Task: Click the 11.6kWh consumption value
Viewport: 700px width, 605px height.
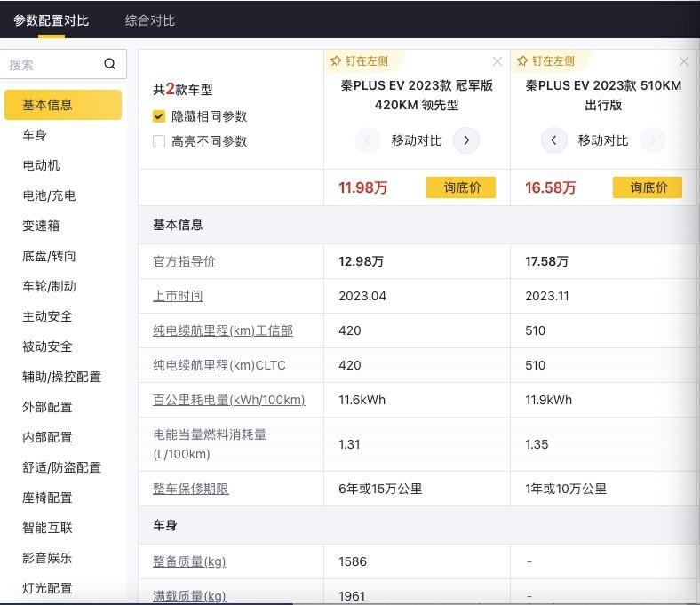Action: coord(362,400)
